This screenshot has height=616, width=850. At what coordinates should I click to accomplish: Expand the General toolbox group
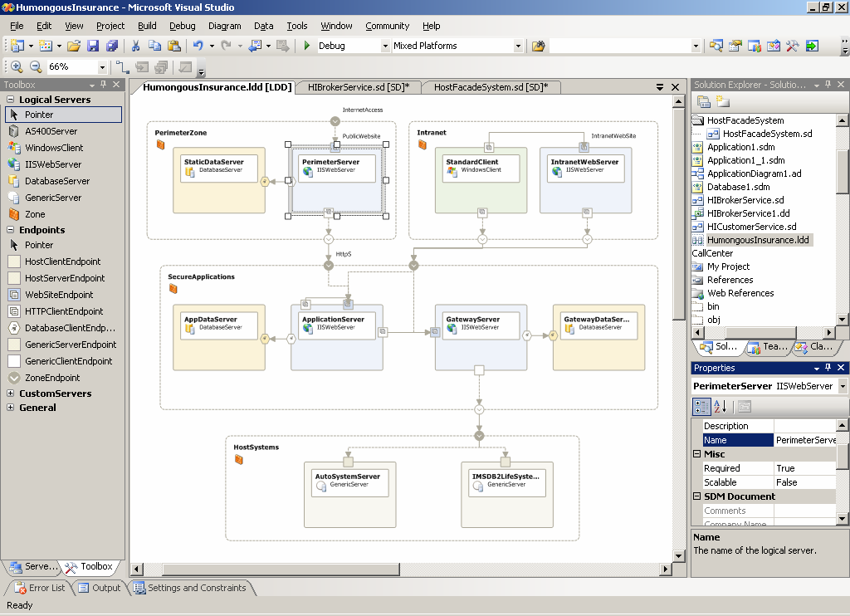pos(10,408)
